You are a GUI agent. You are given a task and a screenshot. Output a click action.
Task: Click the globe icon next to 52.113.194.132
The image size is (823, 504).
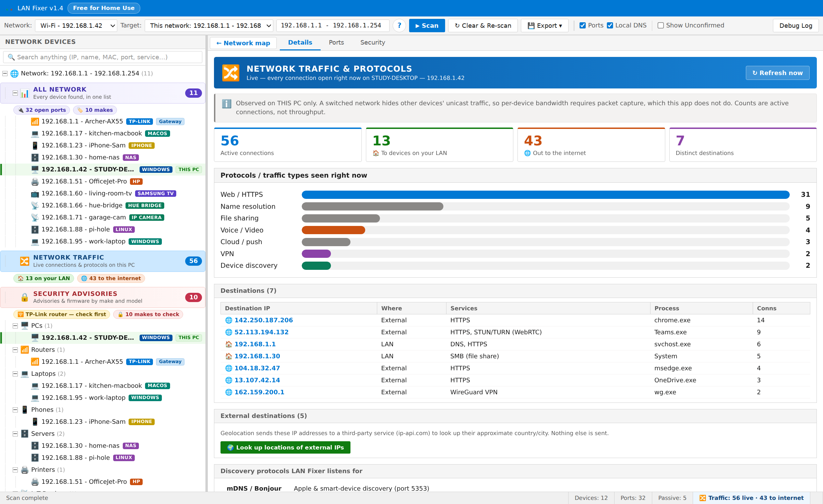229,332
